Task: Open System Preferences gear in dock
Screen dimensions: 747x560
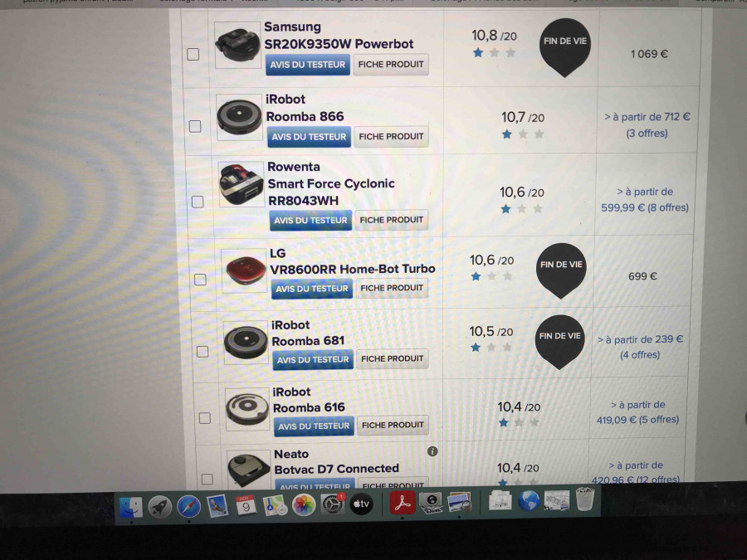Action: pos(333,504)
